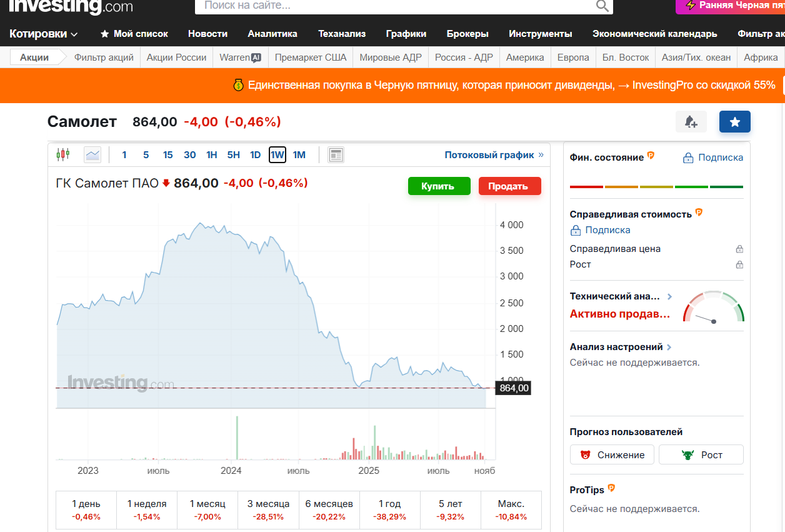785x532 pixels.
Task: Open the Графики menu
Action: pos(406,34)
